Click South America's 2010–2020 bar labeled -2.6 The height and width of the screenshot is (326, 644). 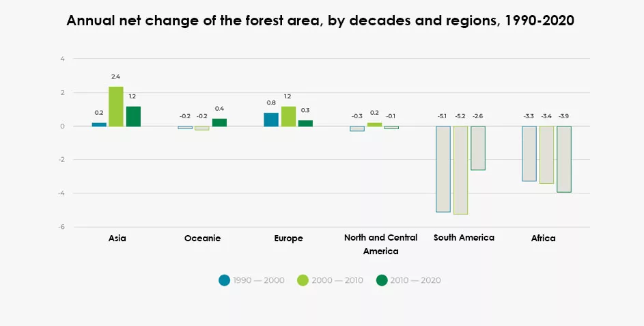pyautogui.click(x=477, y=148)
